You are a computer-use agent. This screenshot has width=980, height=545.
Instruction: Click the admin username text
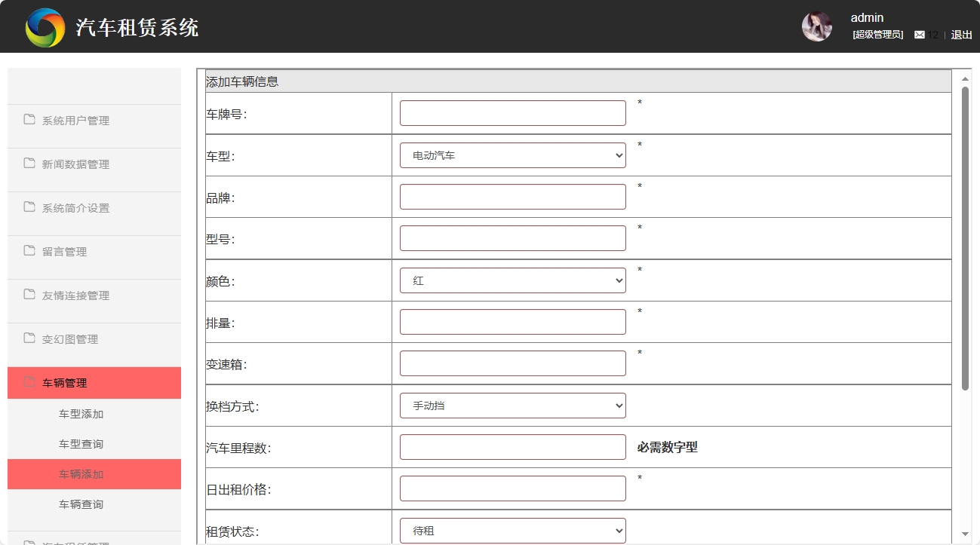(866, 17)
